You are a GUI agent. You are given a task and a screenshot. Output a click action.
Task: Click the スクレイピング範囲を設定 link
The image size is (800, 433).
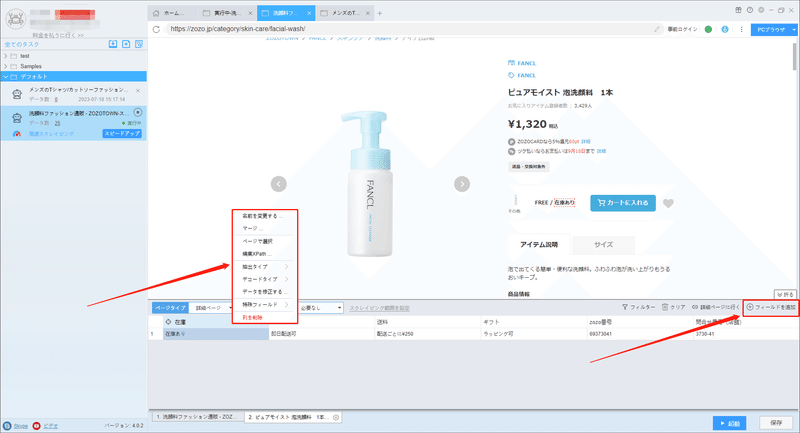[380, 308]
